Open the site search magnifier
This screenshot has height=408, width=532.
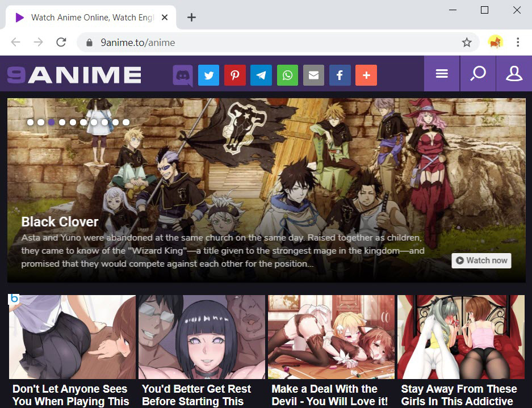(478, 74)
